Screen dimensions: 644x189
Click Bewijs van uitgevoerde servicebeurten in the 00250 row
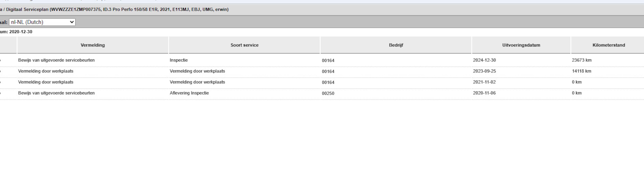[56, 93]
